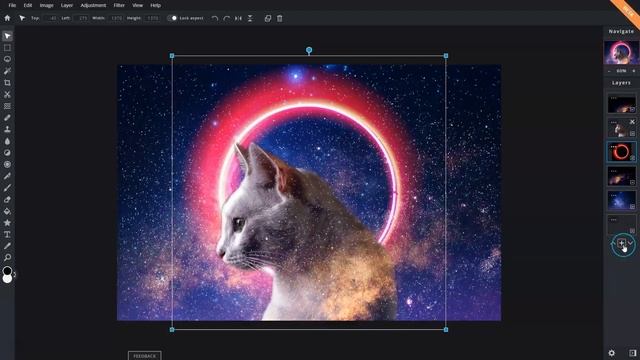The width and height of the screenshot is (640, 360).
Task: Select the Fill bucket tool
Action: pos(7,211)
